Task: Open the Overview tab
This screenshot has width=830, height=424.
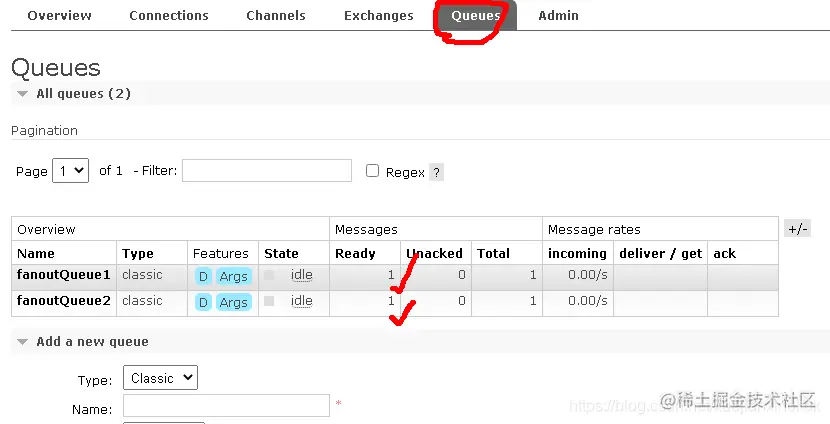Action: coord(59,15)
